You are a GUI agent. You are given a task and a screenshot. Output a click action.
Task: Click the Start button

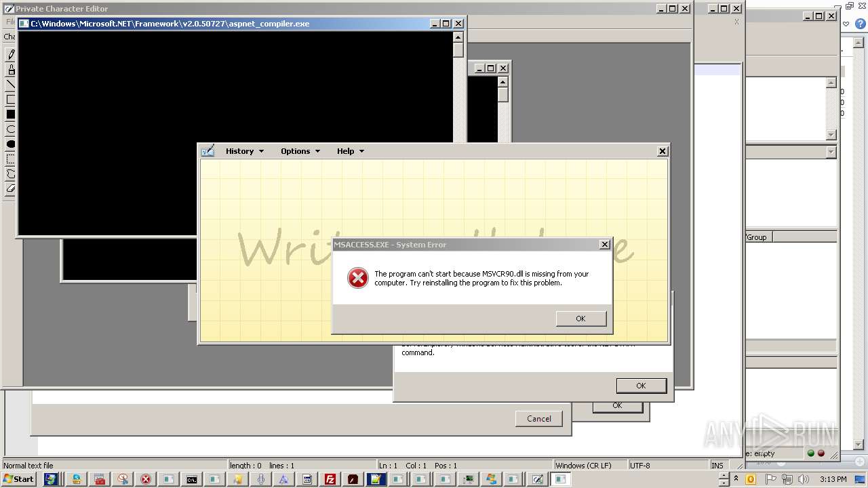point(18,479)
